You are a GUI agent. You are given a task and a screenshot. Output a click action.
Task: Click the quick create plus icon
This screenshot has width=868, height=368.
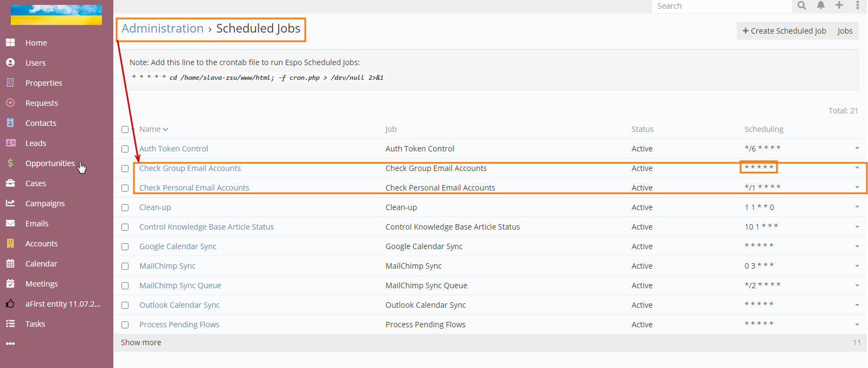pos(839,5)
